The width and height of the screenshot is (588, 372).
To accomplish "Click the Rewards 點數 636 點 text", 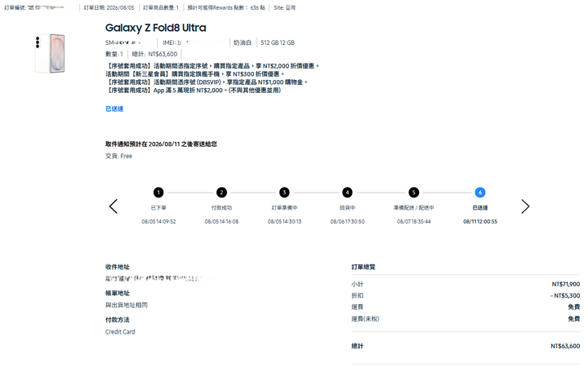I will point(226,7).
